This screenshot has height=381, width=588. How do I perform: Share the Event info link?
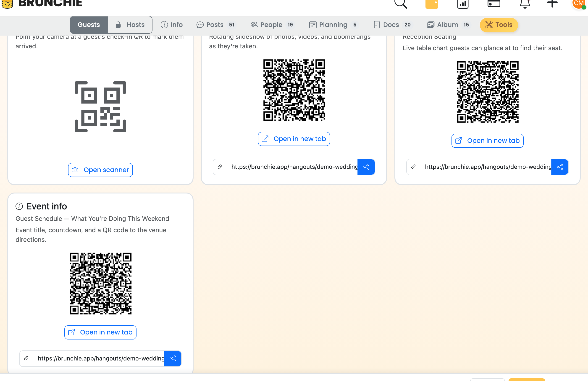[x=173, y=358]
